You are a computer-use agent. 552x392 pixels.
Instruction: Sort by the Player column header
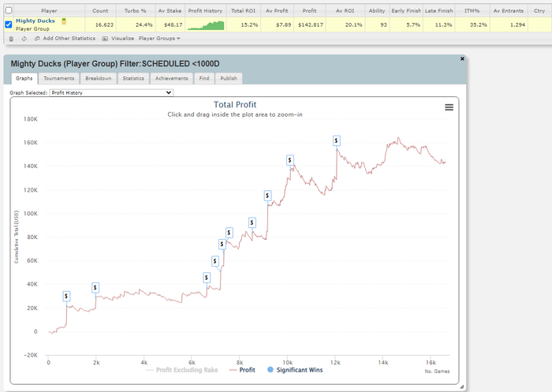pyautogui.click(x=49, y=10)
